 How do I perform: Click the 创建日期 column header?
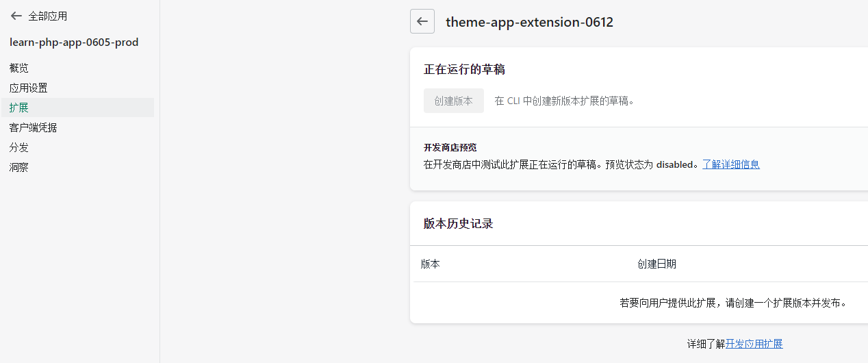click(x=656, y=264)
